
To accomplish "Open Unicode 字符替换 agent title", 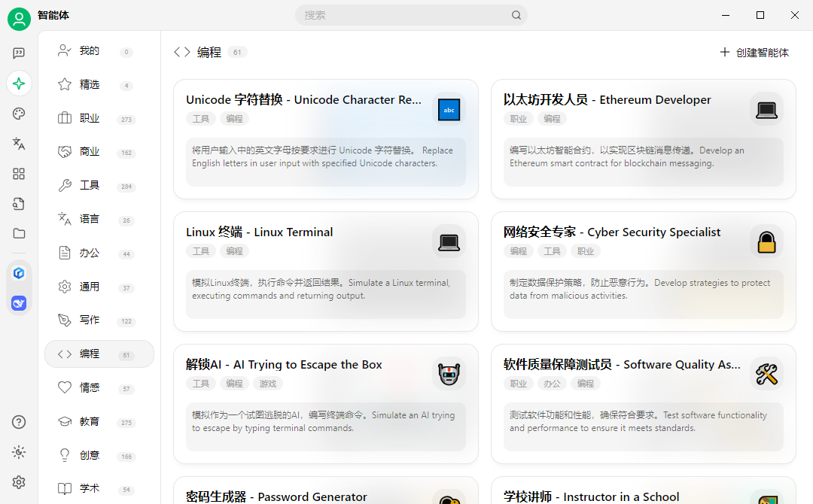I will (x=304, y=100).
